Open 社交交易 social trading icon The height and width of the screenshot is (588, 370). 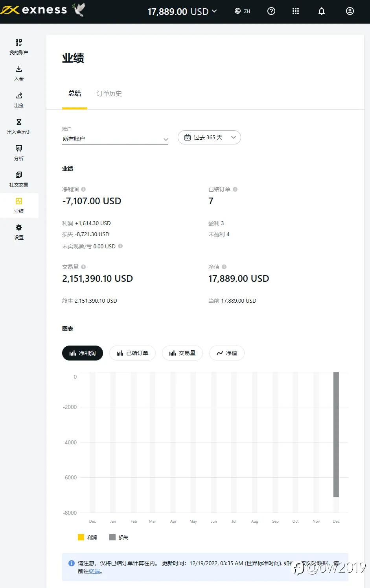tap(19, 175)
